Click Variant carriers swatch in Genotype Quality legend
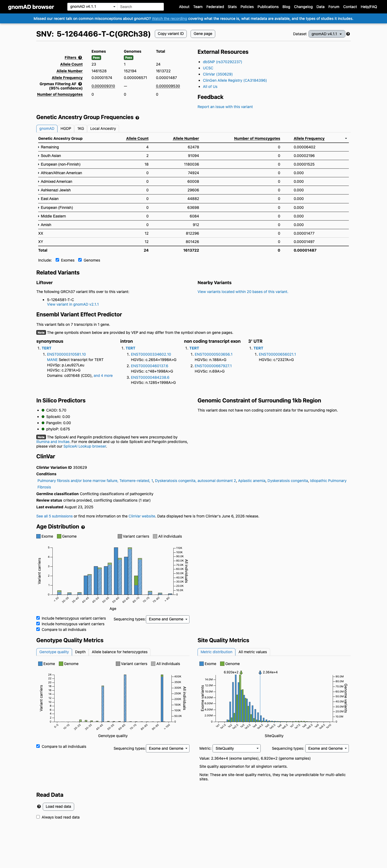 118,664
